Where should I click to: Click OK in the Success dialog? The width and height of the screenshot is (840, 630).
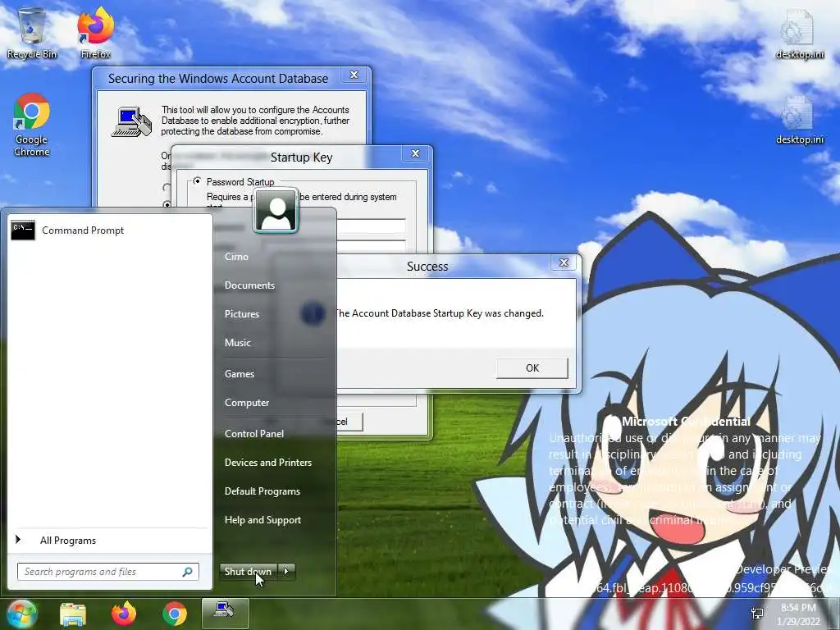pyautogui.click(x=532, y=368)
